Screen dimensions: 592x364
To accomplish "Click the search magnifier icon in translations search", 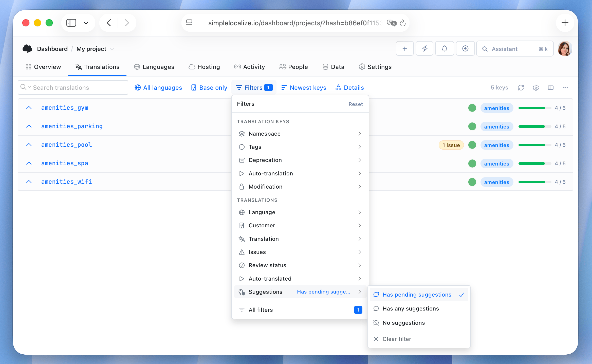I will (23, 87).
